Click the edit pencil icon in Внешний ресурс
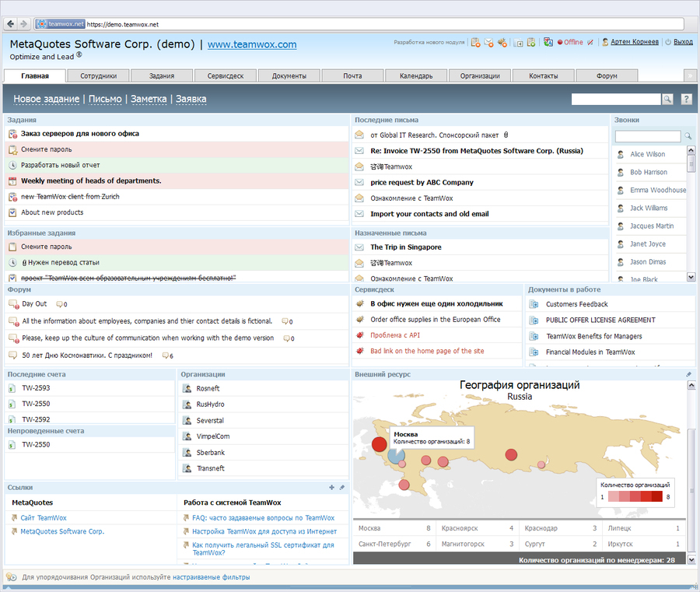 click(688, 374)
